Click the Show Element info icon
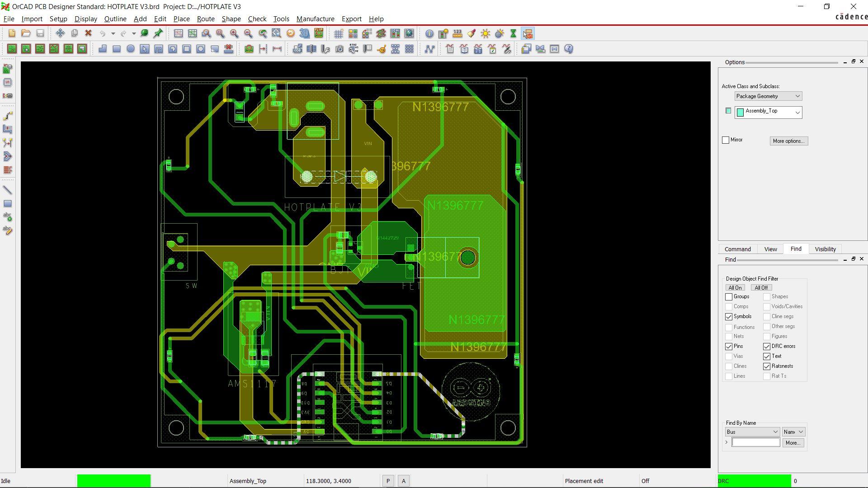Screen dimensions: 868x488 [429, 33]
